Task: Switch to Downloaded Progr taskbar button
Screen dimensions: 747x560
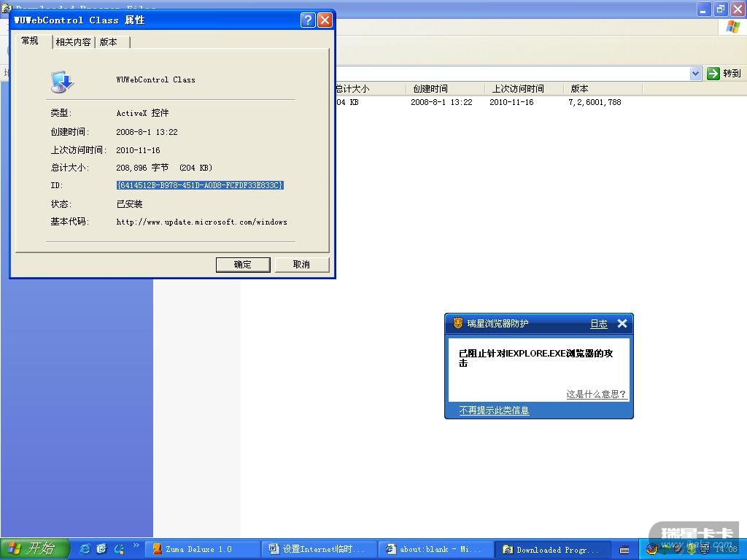Action: 553,550
